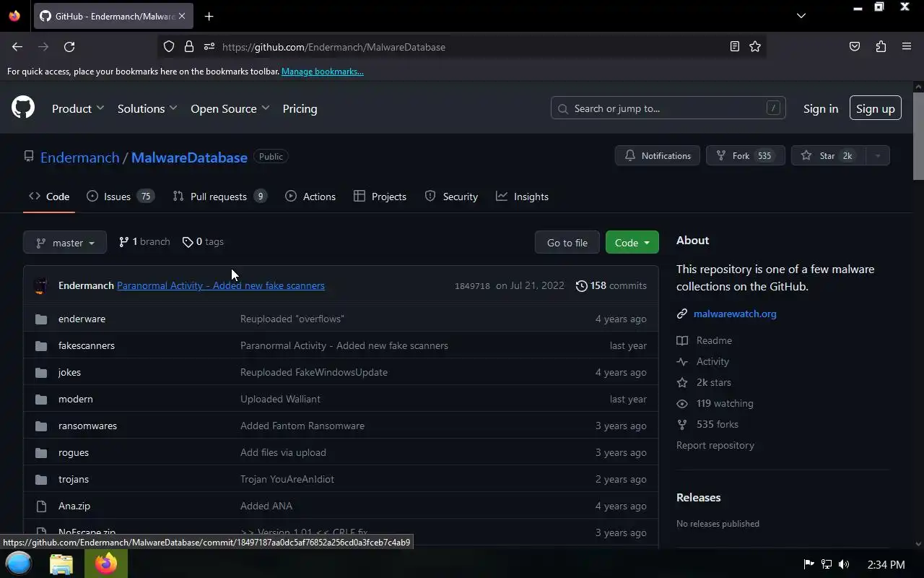Open the taskbar start orb
Image resolution: width=924 pixels, height=578 pixels.
click(19, 564)
